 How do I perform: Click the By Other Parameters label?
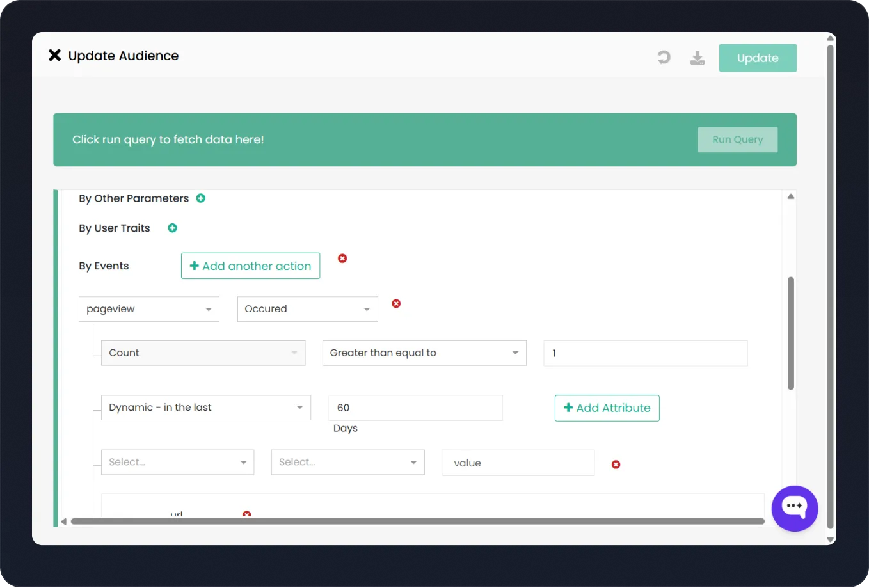coord(134,198)
